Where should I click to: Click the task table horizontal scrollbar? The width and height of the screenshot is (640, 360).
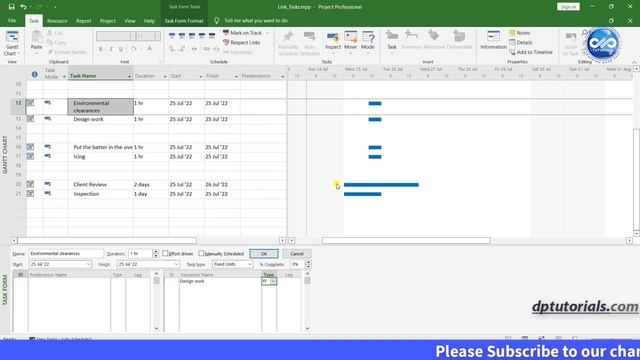107,241
